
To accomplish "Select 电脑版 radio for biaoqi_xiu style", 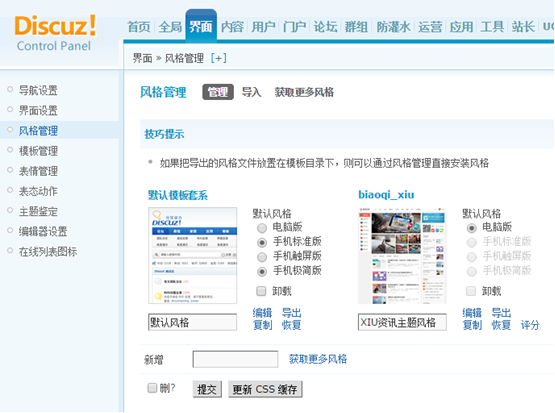I will 471,228.
